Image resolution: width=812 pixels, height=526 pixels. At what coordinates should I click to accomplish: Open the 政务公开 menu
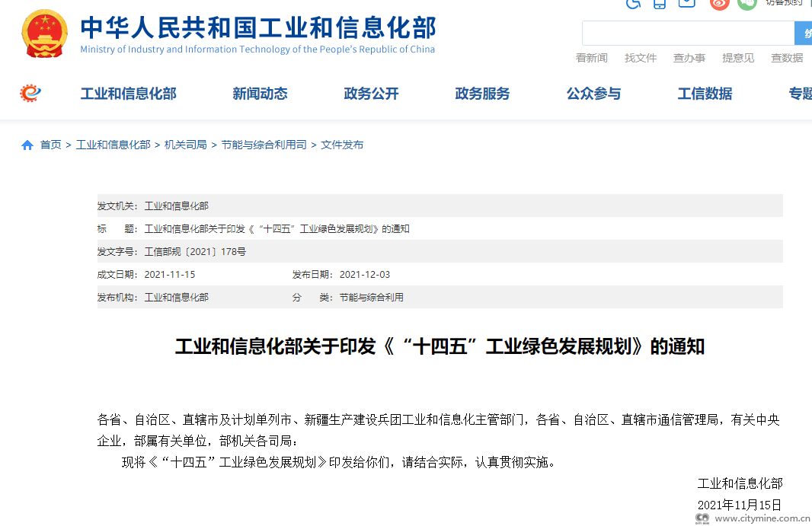coord(371,94)
